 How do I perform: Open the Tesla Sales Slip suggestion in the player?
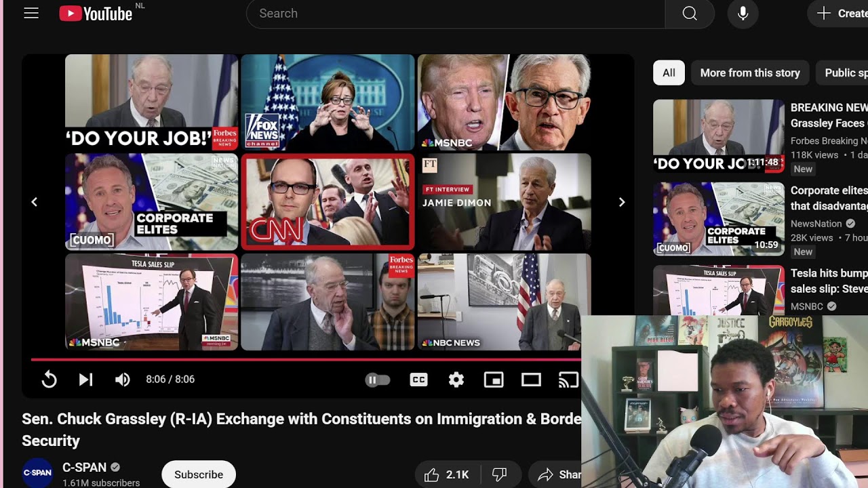point(151,302)
